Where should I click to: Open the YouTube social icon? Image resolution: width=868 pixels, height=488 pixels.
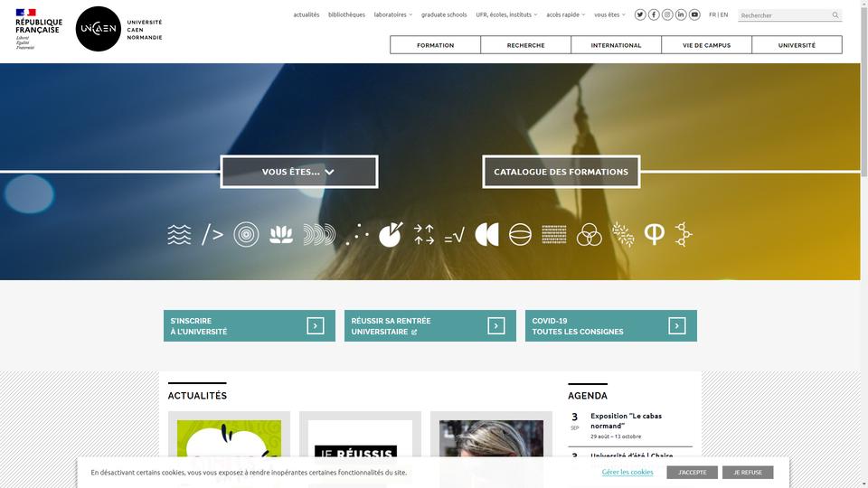point(694,15)
